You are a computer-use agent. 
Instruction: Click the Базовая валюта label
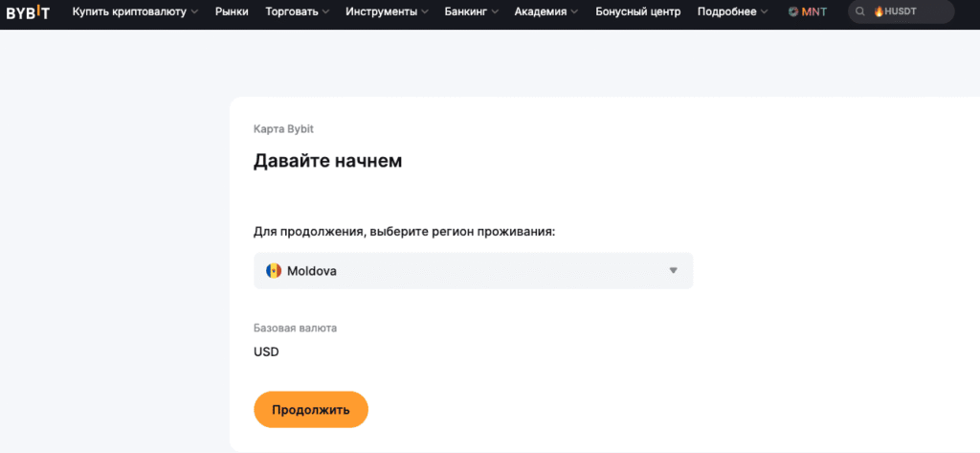295,328
